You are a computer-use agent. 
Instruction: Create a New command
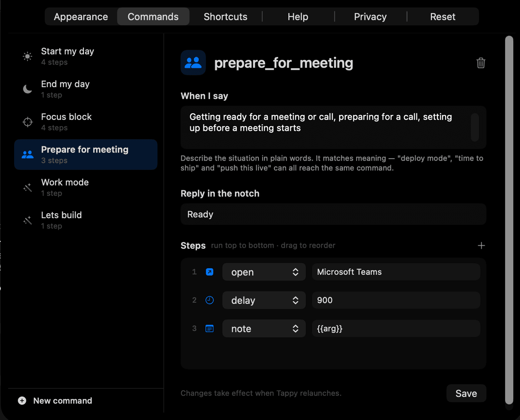point(55,401)
